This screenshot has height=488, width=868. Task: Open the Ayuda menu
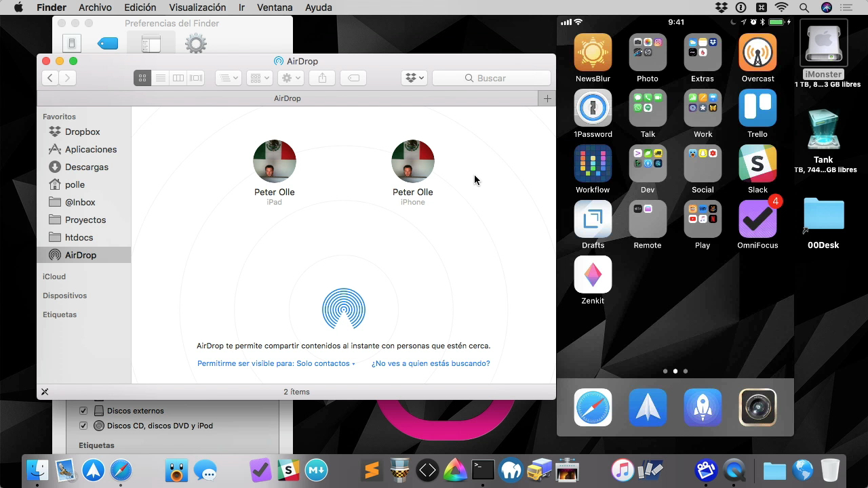coord(319,7)
